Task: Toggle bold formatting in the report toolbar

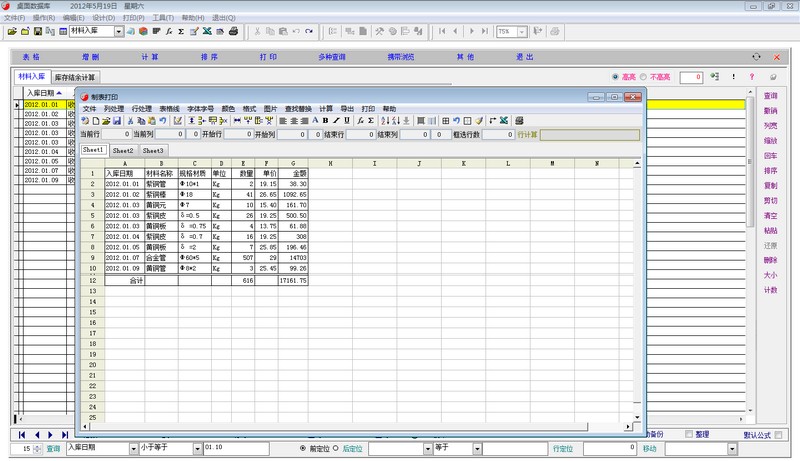Action: 323,121
